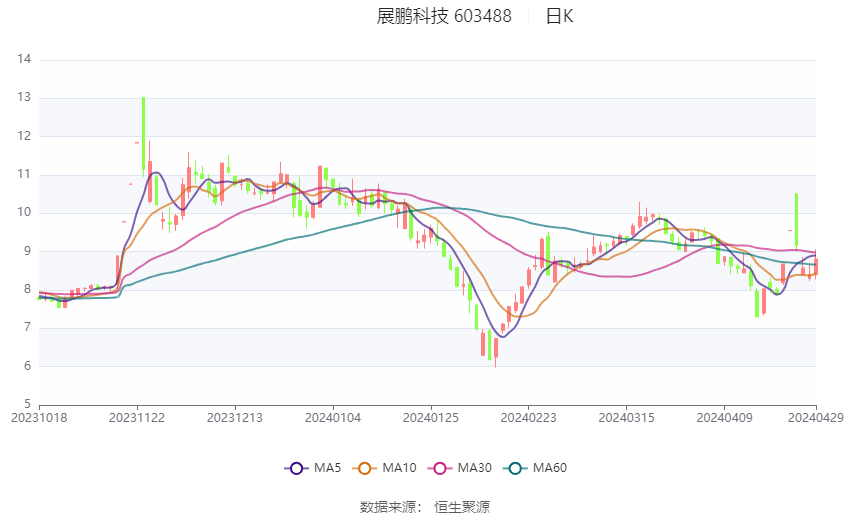Click the y-axis value 5
Screen dimensions: 850x517
tap(28, 404)
